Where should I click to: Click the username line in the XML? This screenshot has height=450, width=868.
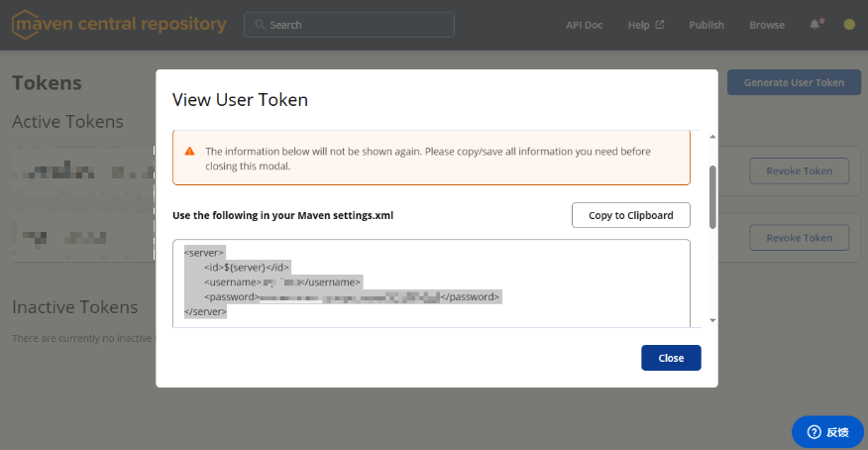coord(282,282)
